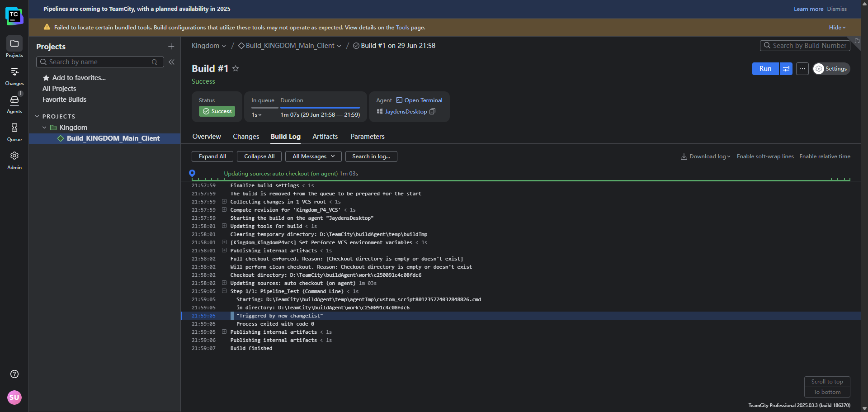Viewport: 868px width, 412px height.
Task: Click the To bottom button
Action: pos(827,392)
